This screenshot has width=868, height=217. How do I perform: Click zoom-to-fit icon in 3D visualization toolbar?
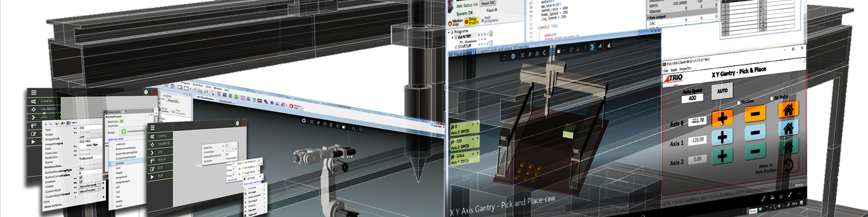point(522,55)
